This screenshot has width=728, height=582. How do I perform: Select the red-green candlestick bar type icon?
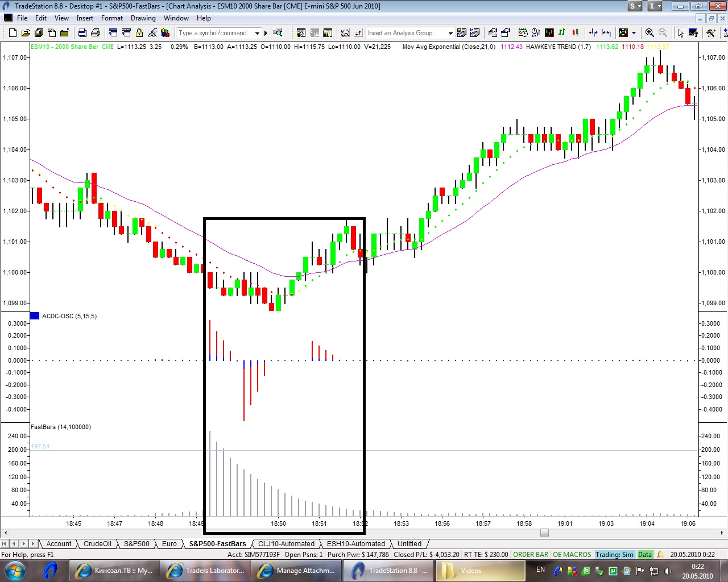(575, 32)
